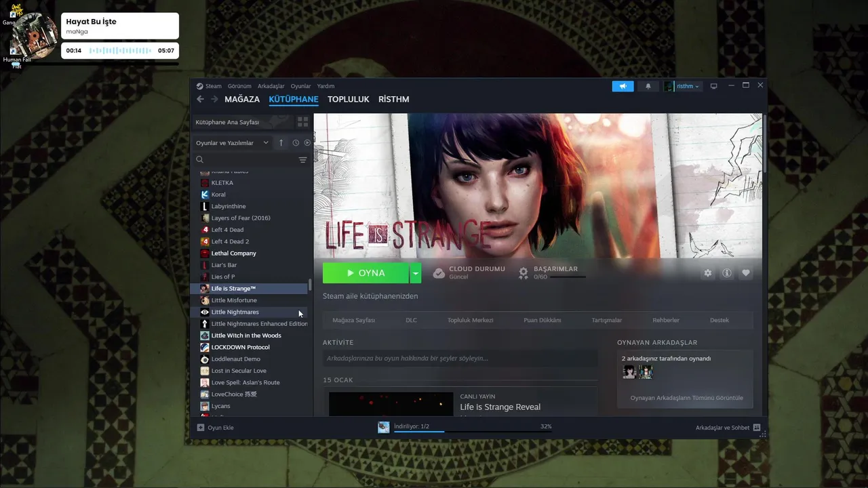Open Kütüphane Ana Sayfası
This screenshot has width=868, height=488.
click(x=243, y=122)
